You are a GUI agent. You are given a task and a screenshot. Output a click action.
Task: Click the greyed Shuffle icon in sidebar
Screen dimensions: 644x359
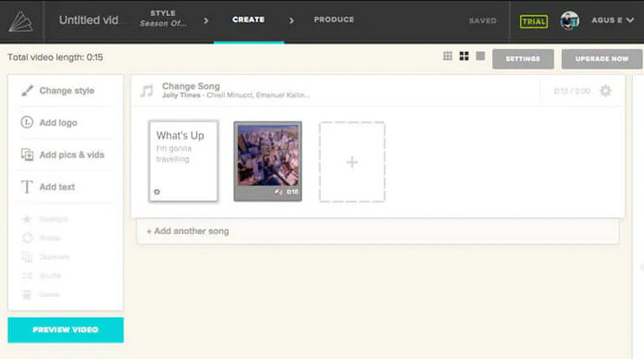click(27, 275)
